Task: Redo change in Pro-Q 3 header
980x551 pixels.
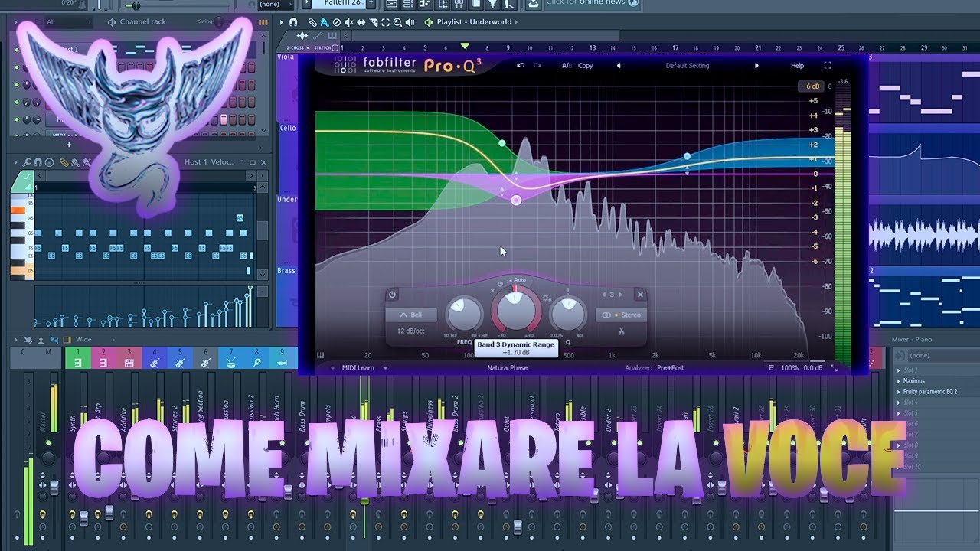Action: [x=537, y=65]
